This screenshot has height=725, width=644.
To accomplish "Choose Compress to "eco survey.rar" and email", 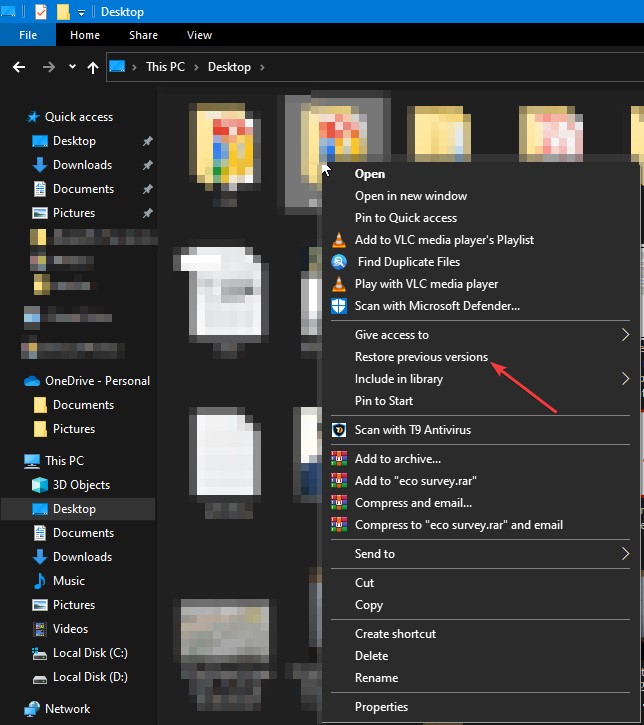I will pyautogui.click(x=459, y=525).
